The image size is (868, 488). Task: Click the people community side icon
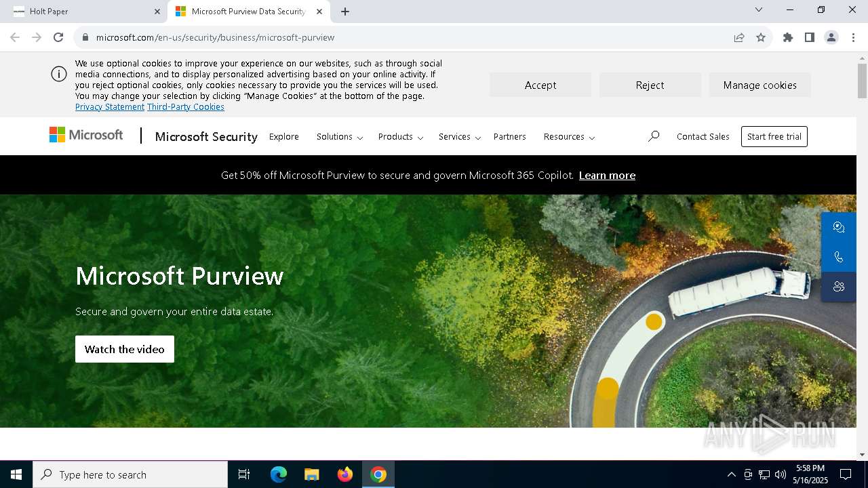tap(839, 287)
